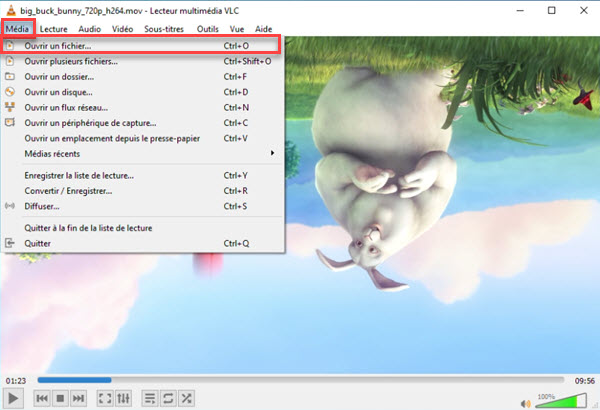
Task: Toggle fullscreen video mode
Action: pyautogui.click(x=105, y=399)
